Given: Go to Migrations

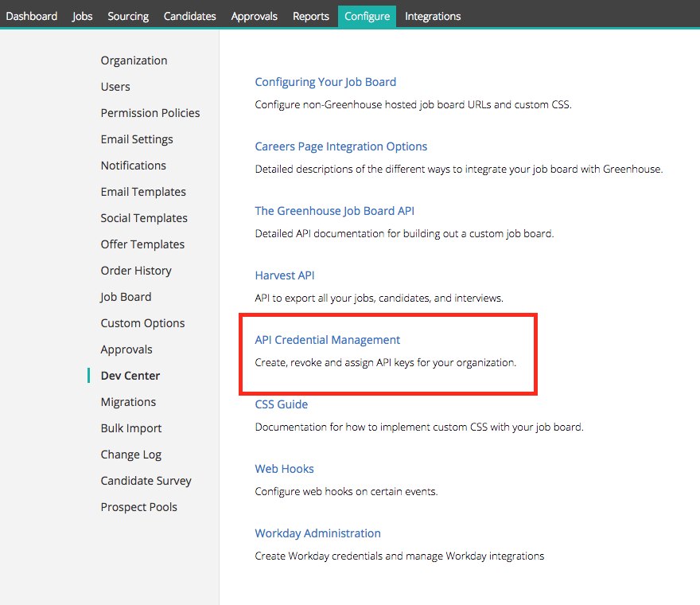Looking at the screenshot, I should click(x=128, y=402).
